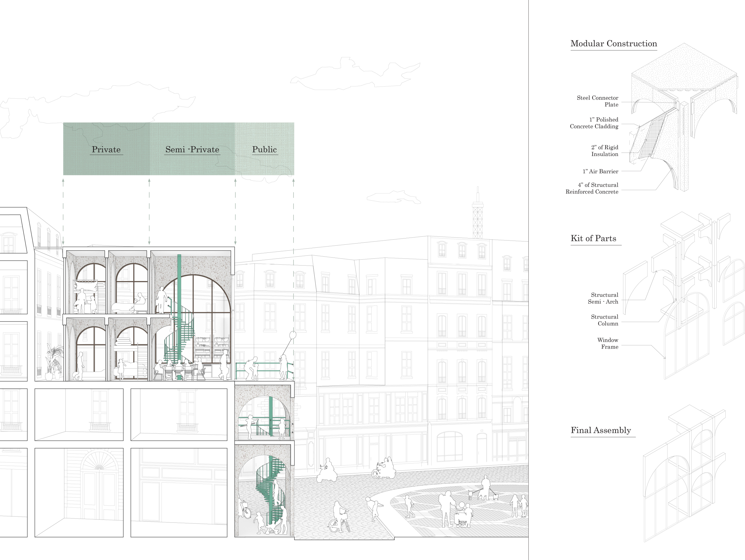Viewport: 745px width, 560px height.
Task: Click the Kit of Parts heading
Action: point(593,238)
